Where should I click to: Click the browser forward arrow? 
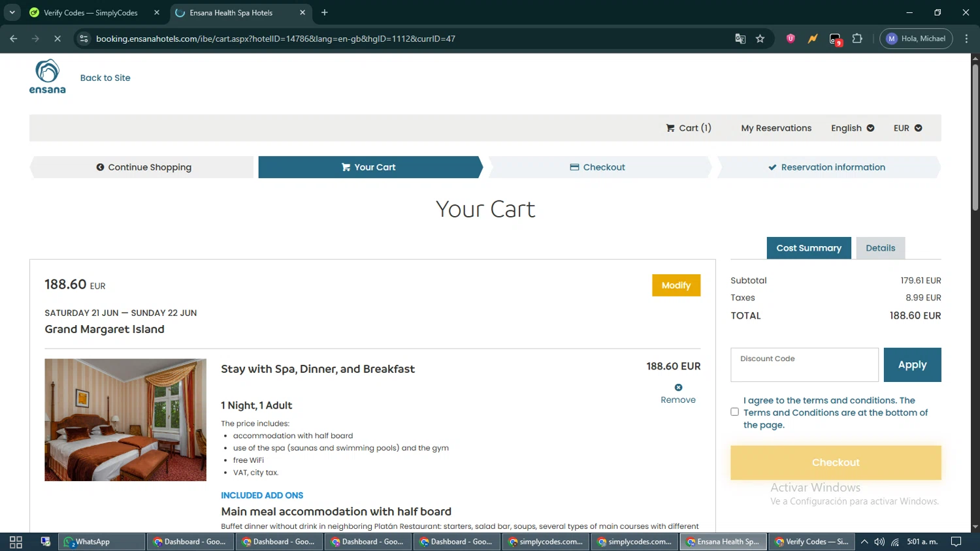click(35, 39)
